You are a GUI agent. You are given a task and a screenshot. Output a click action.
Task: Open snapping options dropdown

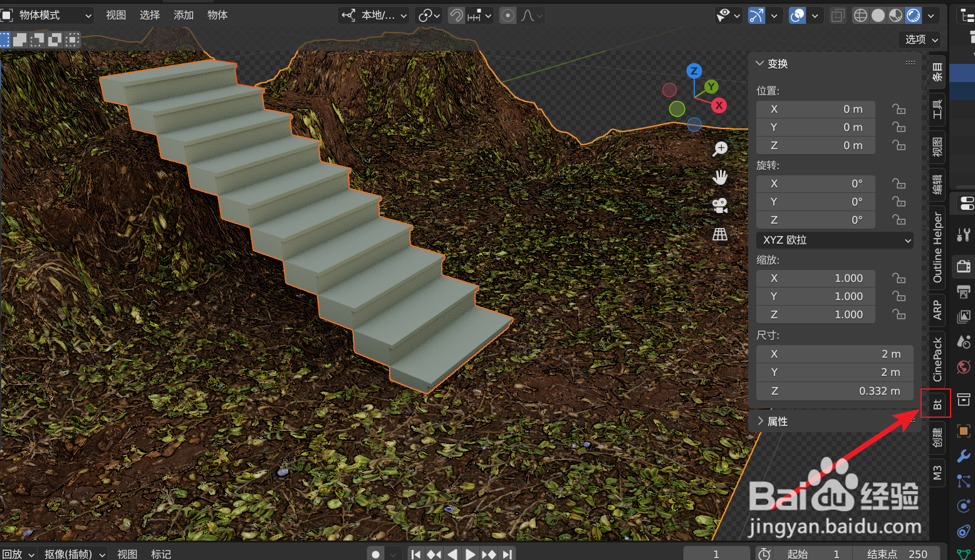click(x=480, y=15)
